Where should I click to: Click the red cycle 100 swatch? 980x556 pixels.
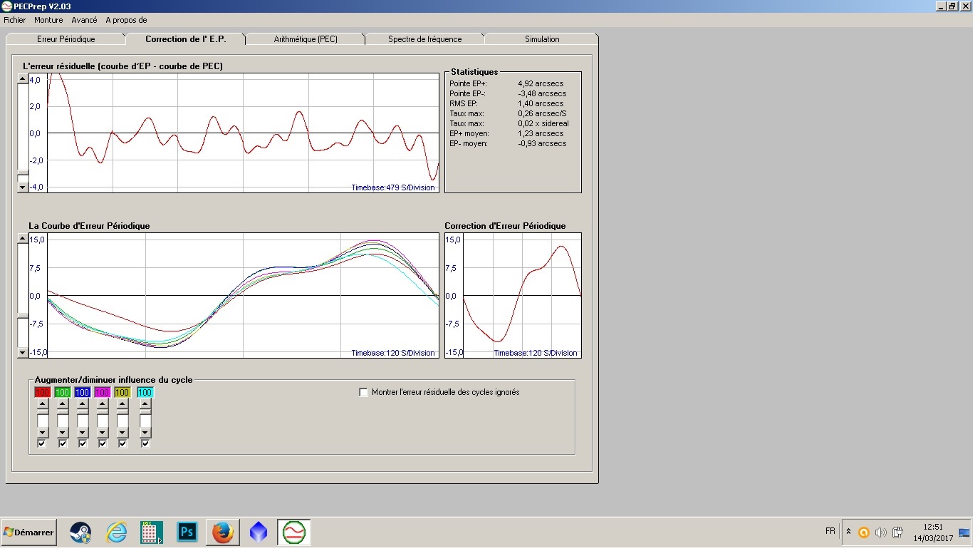coord(42,392)
